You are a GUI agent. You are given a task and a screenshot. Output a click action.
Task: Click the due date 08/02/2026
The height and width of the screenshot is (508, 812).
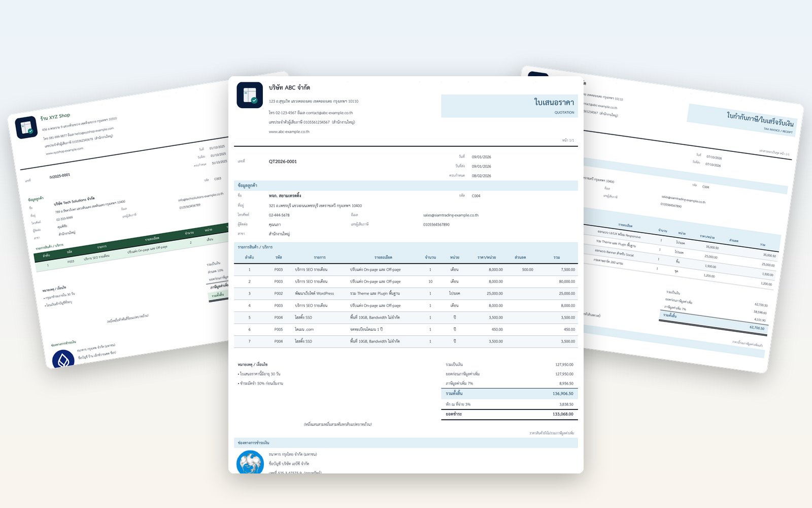(x=482, y=176)
